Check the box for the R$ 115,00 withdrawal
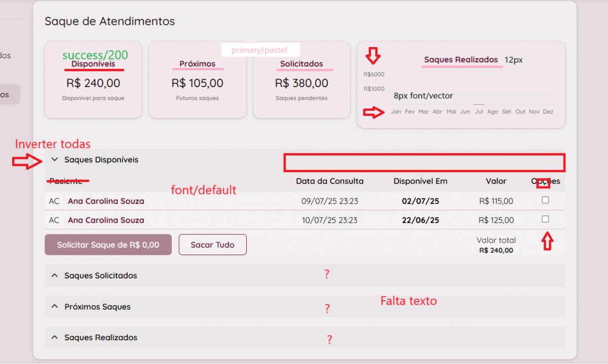608x364 pixels. [545, 200]
